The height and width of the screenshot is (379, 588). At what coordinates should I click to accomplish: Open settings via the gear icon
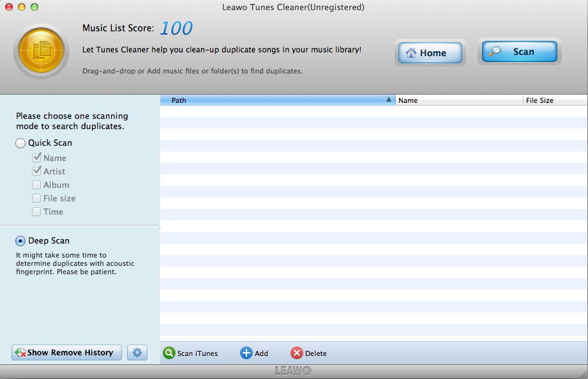pyautogui.click(x=137, y=353)
